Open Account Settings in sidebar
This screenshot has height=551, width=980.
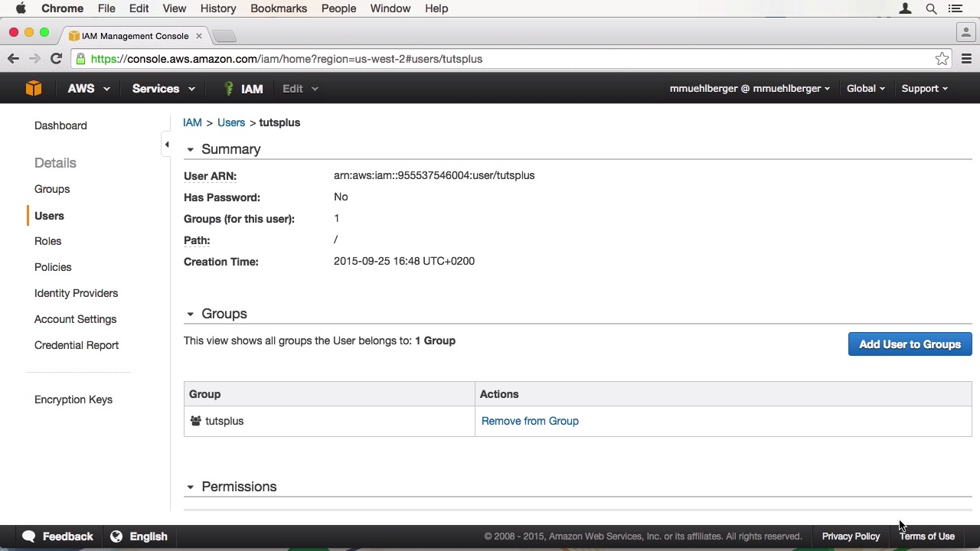point(75,319)
